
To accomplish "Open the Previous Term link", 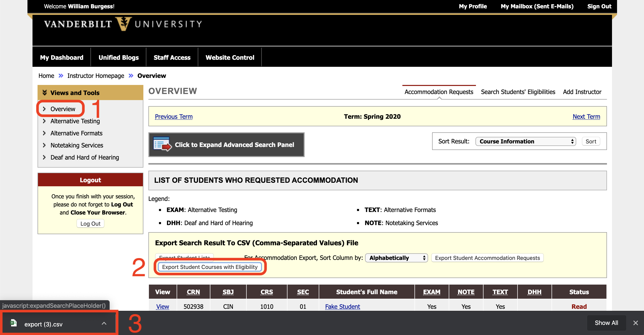I will click(173, 116).
